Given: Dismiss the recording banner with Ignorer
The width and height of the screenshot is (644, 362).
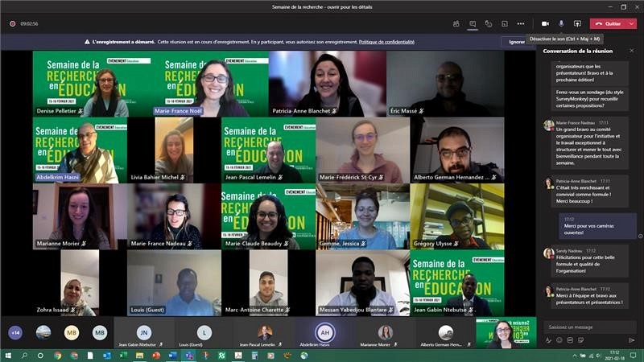Looking at the screenshot, I should point(517,41).
